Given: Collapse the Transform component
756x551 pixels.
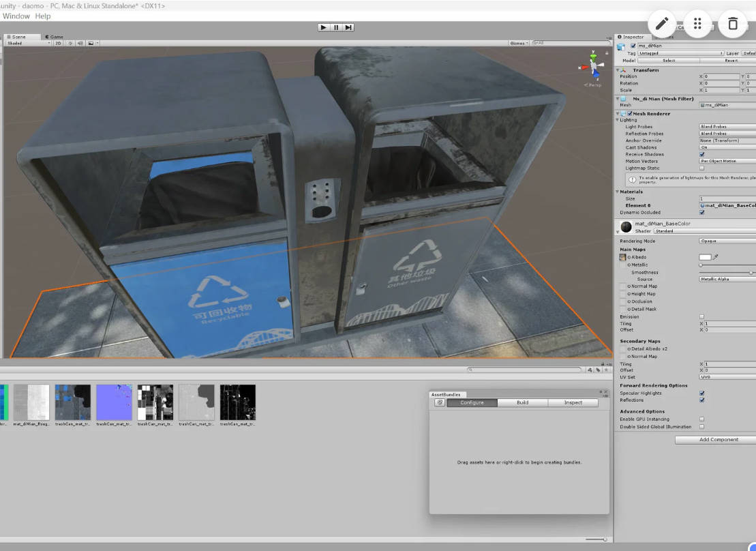Looking at the screenshot, I should click(x=618, y=70).
